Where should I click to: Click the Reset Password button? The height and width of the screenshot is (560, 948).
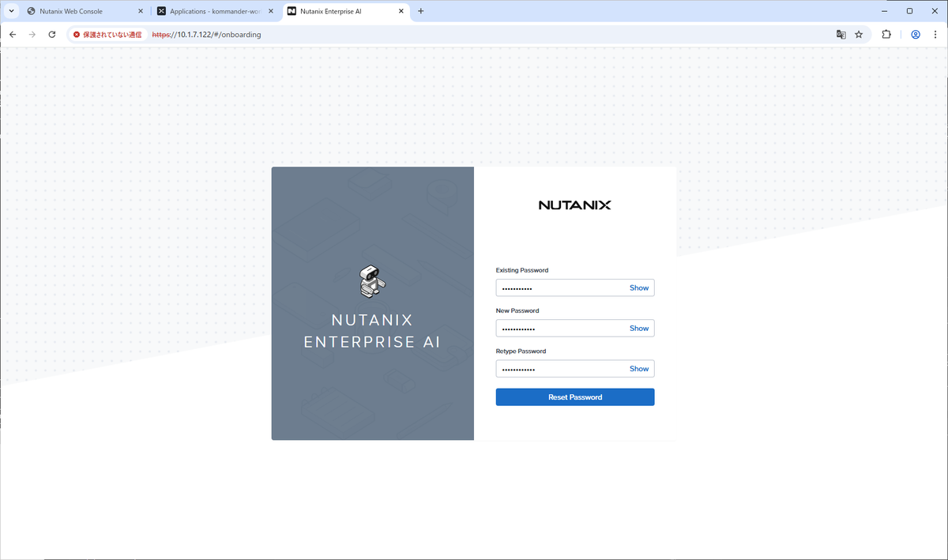point(575,397)
